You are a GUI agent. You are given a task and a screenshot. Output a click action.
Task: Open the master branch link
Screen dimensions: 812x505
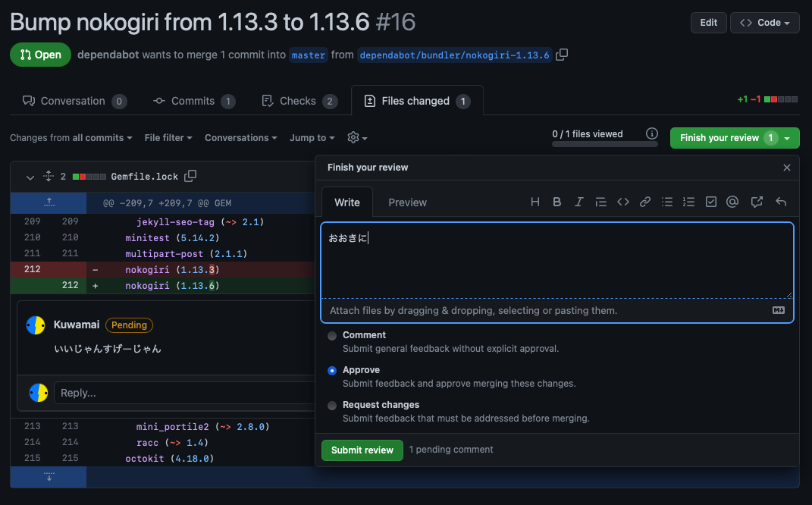(308, 55)
